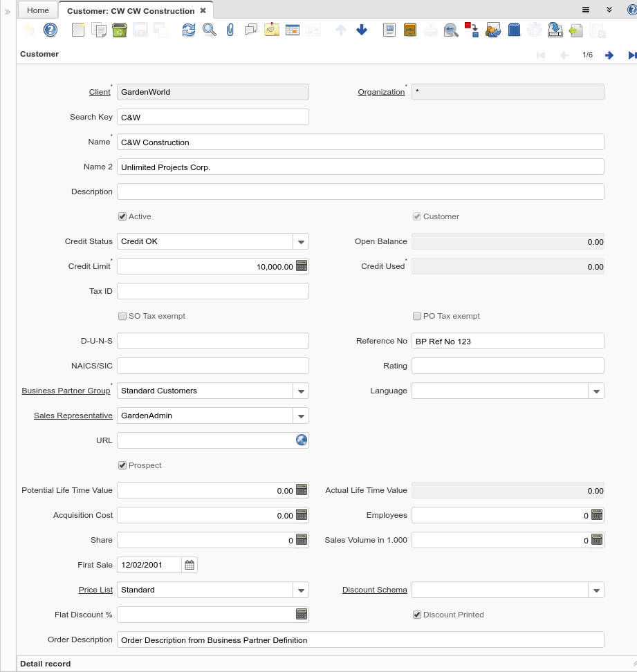Expand the Credit Status dropdown

(301, 241)
